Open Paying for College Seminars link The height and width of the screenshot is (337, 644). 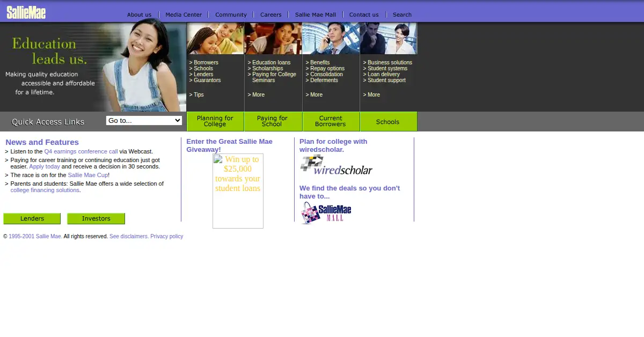coord(274,77)
